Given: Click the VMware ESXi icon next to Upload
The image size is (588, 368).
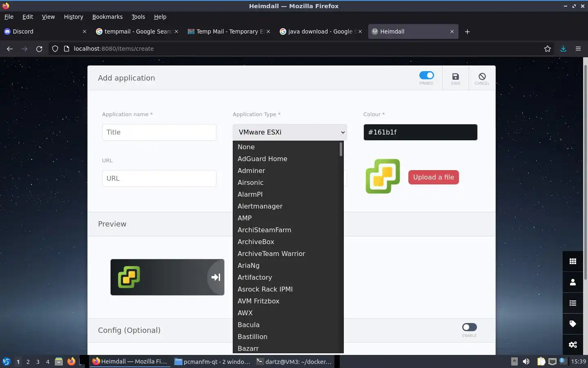Looking at the screenshot, I should (383, 176).
